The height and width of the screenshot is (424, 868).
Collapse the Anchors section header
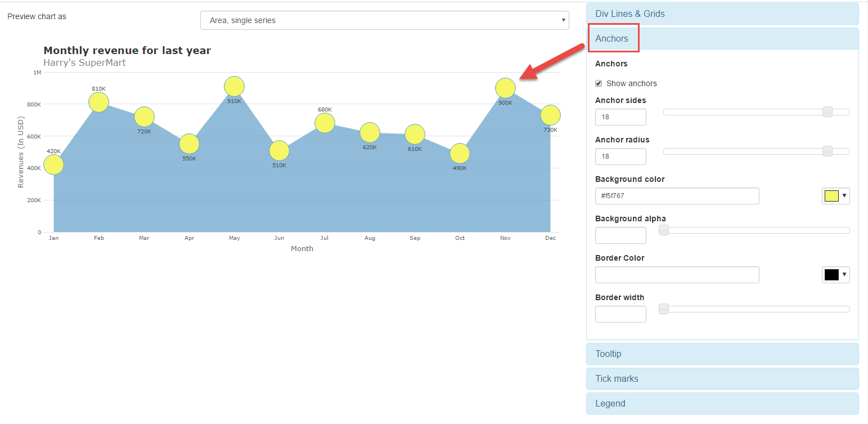[612, 38]
